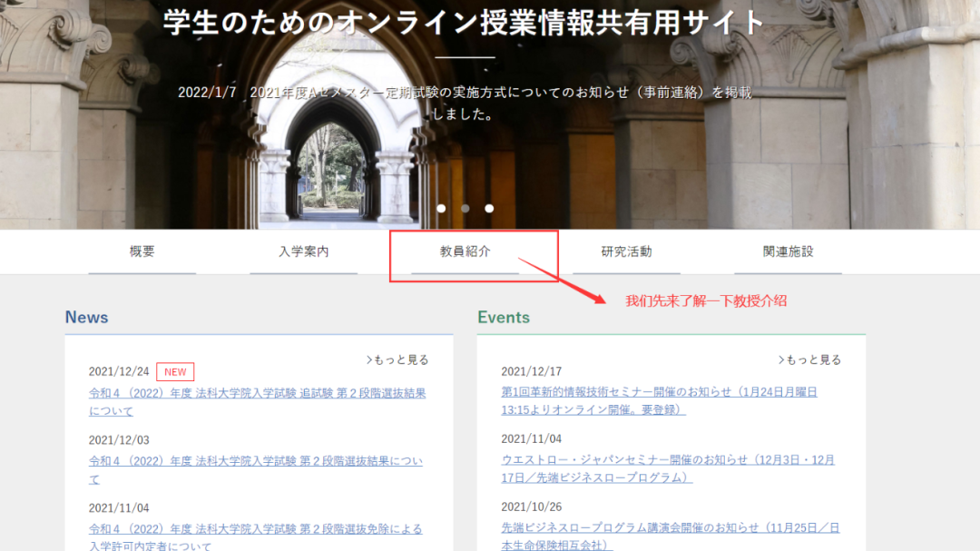Select the third carousel slide dot

pos(489,208)
